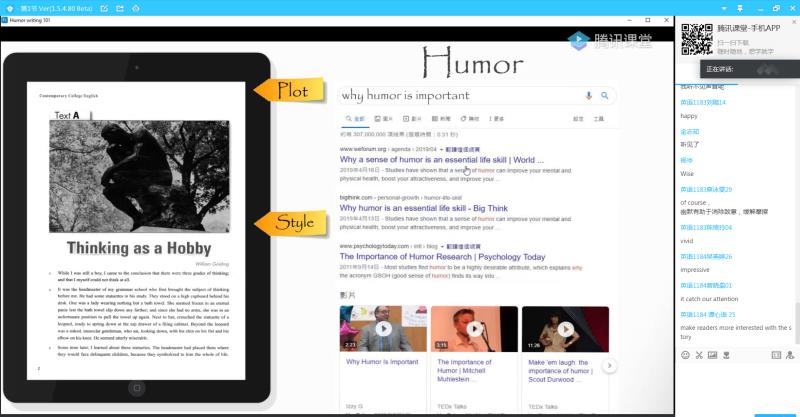
Task: Expand next videos with right arrow button
Action: click(x=610, y=366)
